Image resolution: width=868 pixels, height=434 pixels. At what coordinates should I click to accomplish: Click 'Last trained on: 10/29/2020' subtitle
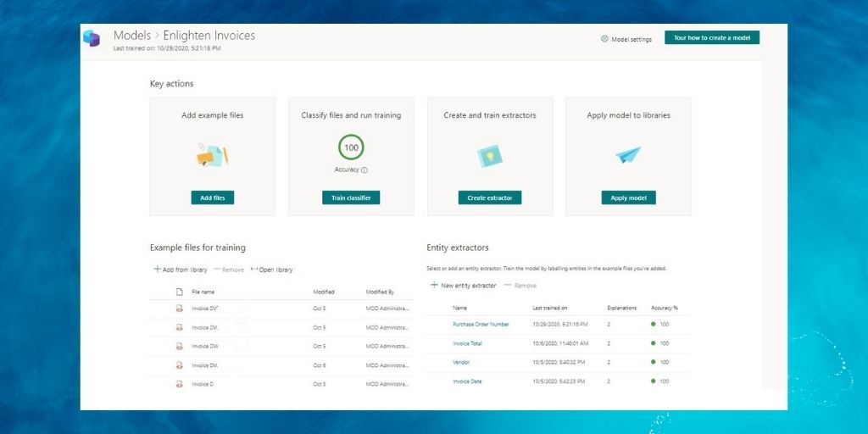tap(167, 48)
